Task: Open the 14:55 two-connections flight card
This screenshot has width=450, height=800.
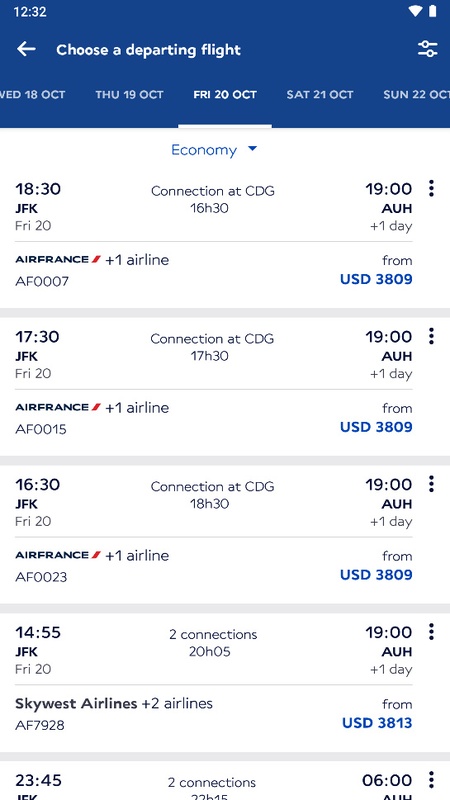Action: coord(225,683)
